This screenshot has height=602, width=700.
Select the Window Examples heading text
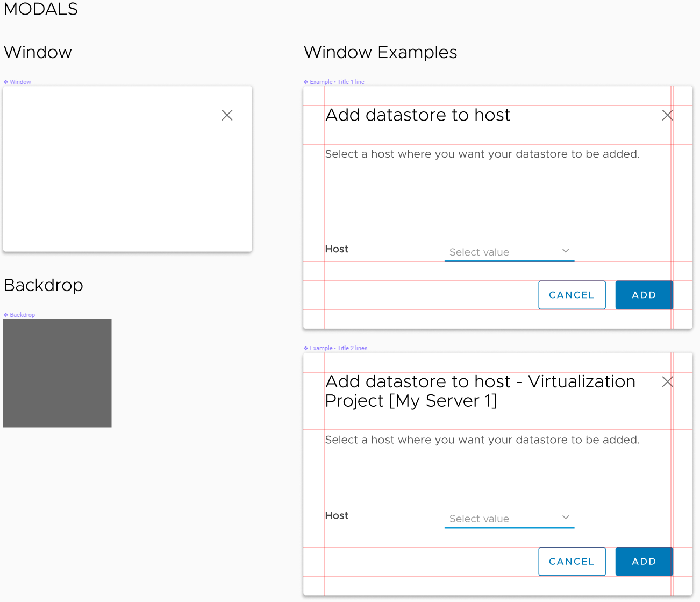coord(381,52)
